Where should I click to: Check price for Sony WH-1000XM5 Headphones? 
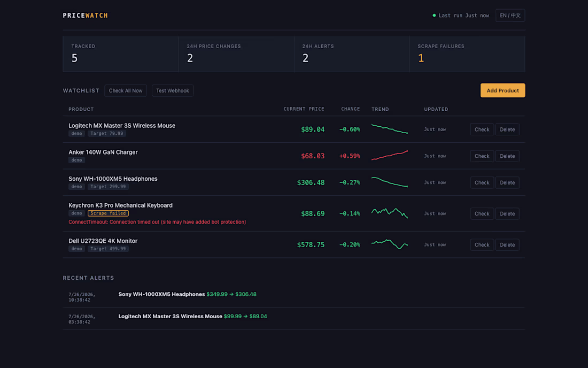pos(482,183)
